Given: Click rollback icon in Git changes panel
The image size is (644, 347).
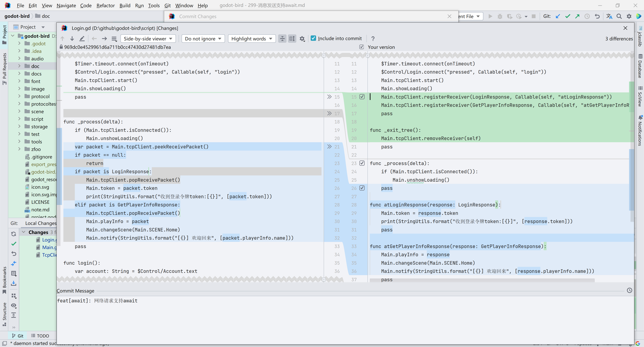Looking at the screenshot, I should (x=14, y=254).
